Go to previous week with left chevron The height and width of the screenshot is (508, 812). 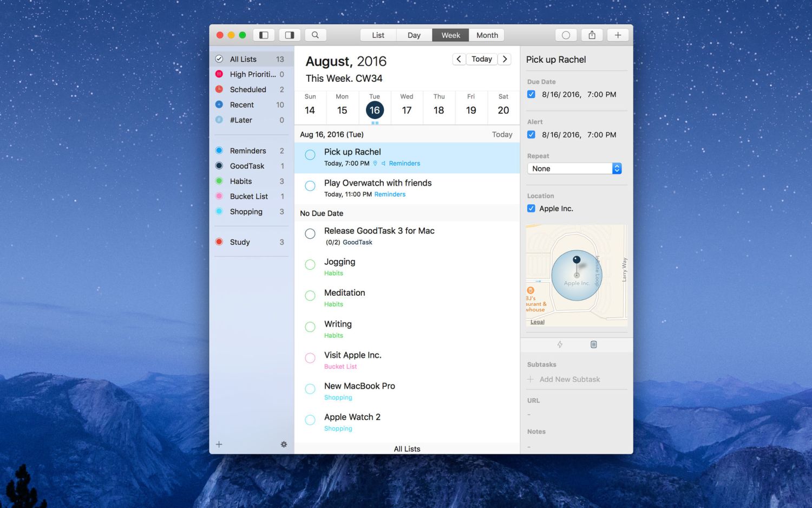pos(459,59)
